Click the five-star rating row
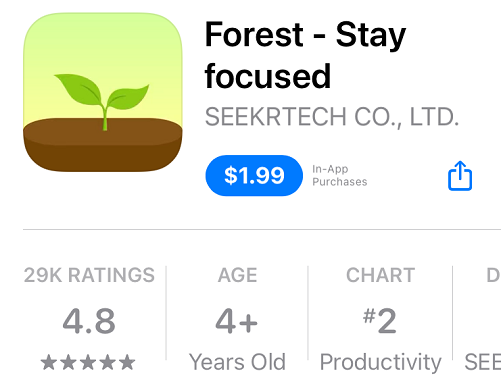Viewport: 501px width, 390px height. coord(88,363)
